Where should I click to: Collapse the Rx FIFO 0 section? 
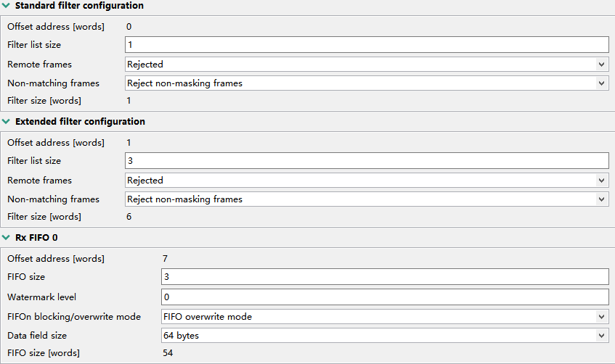tap(6, 238)
